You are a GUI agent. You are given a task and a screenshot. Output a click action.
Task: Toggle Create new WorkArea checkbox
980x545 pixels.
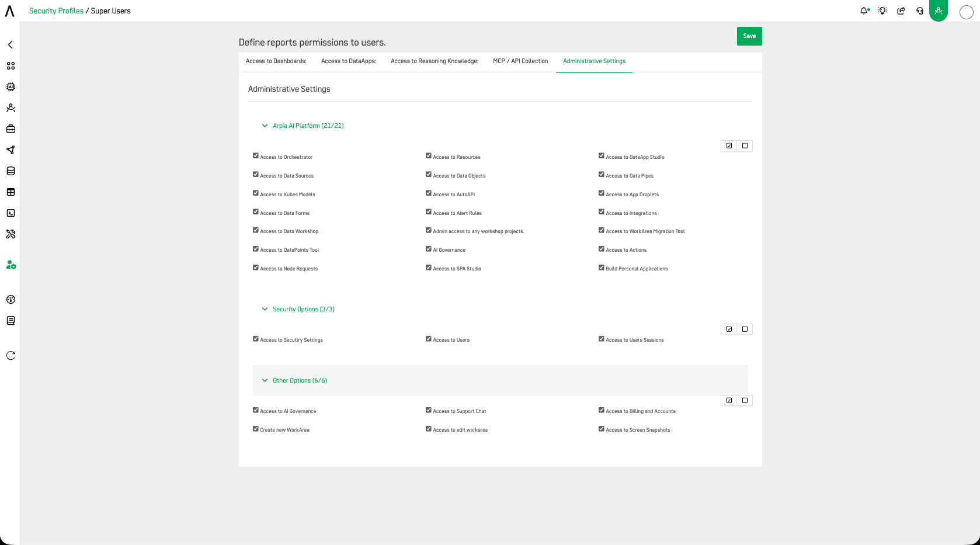[x=255, y=429]
